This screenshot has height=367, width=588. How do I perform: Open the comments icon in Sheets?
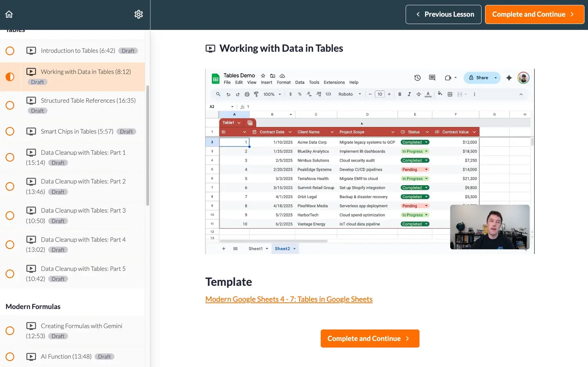(x=432, y=78)
